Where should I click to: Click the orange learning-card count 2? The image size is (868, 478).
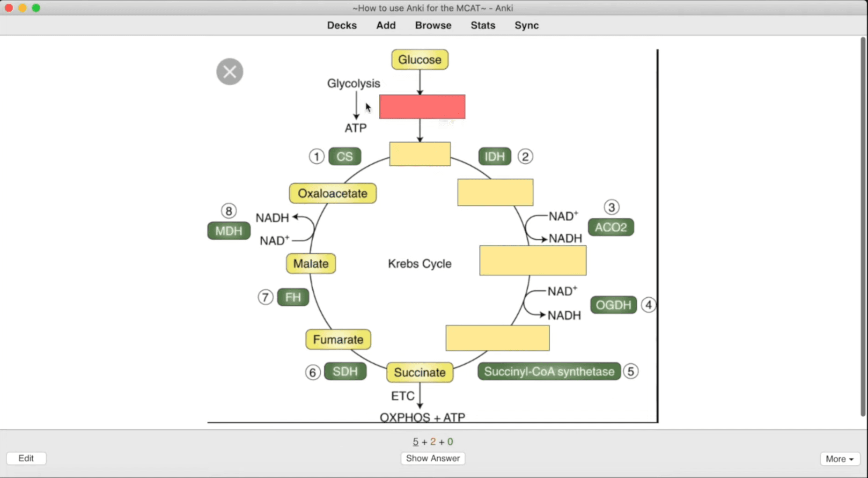(x=433, y=441)
